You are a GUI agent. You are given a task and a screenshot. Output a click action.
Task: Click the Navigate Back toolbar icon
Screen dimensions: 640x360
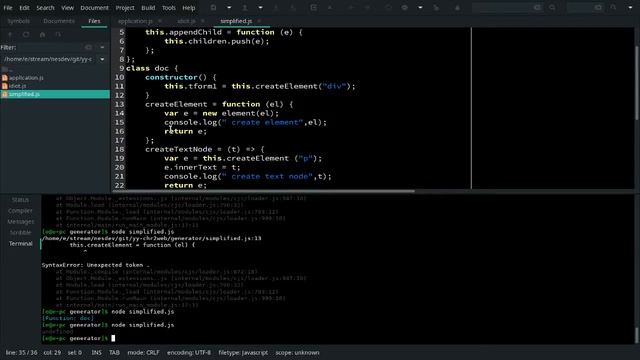click(351, 7)
